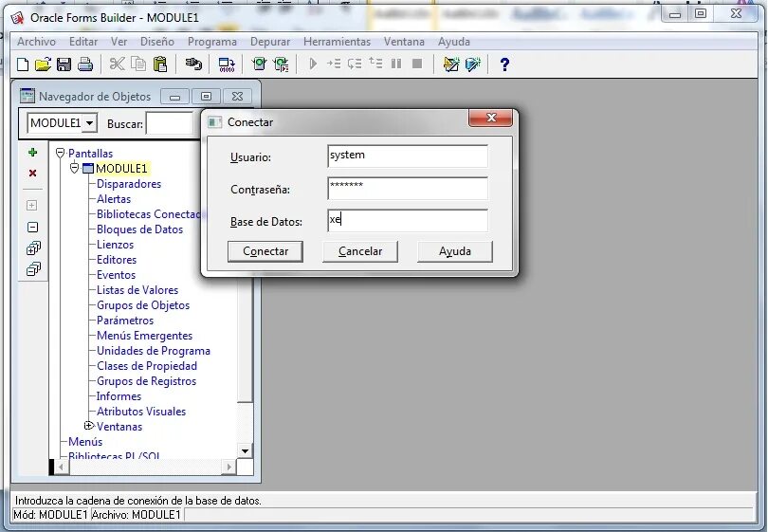Select Bloques de Datos node
The image size is (768, 532).
(139, 229)
